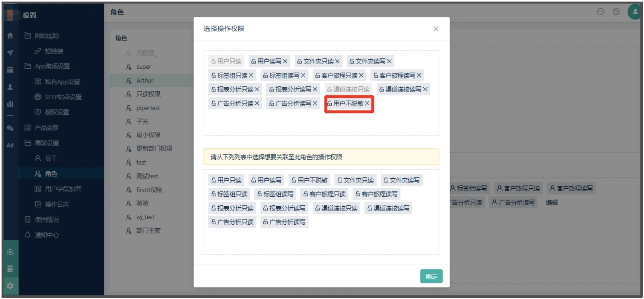Image resolution: width=644 pixels, height=299 pixels.
Task: Remove 文件夹读写 from selected permissions
Action: [x=389, y=62]
